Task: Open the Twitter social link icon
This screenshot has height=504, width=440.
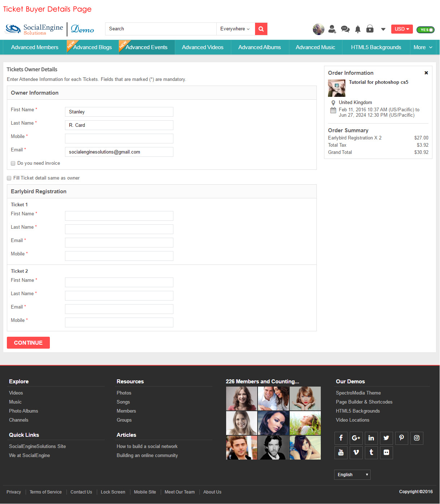Action: (x=386, y=438)
